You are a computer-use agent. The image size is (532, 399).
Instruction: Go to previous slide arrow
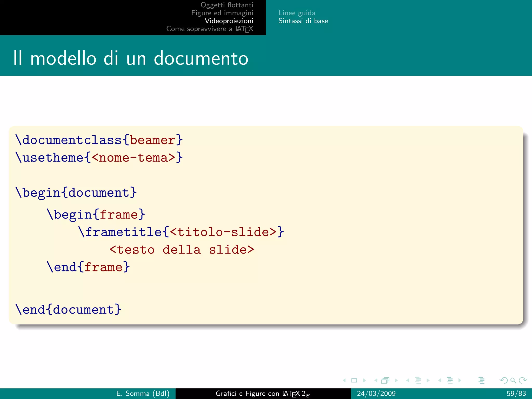pos(344,381)
